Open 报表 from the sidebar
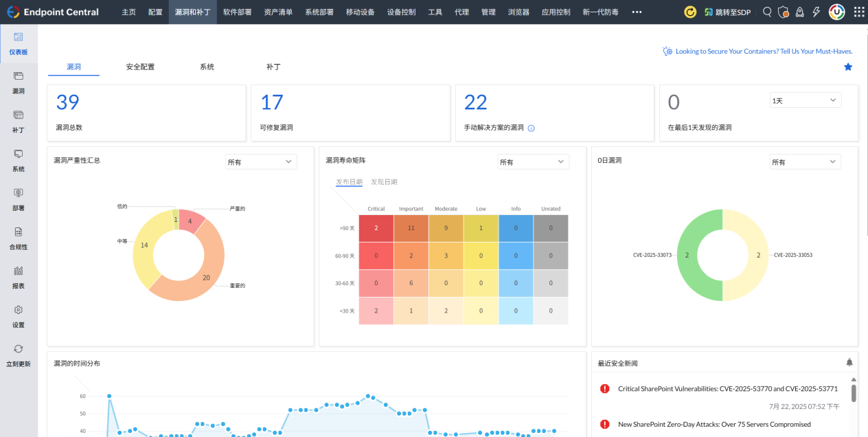This screenshot has width=868, height=437. [19, 276]
